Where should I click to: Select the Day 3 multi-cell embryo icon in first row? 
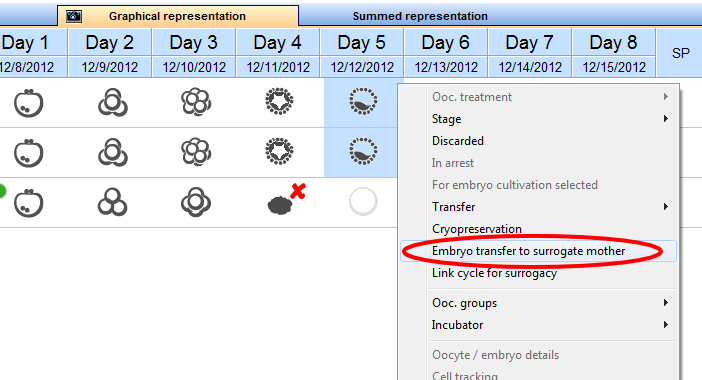[x=196, y=102]
